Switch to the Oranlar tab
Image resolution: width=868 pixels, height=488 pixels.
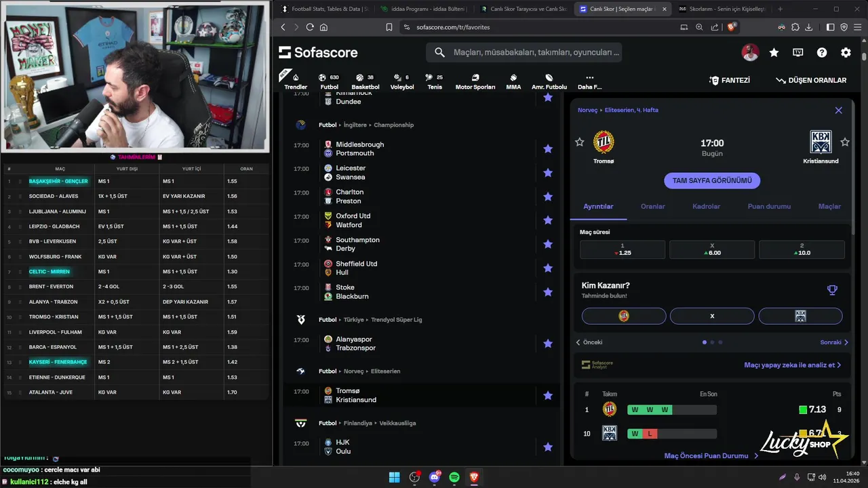tap(653, 206)
